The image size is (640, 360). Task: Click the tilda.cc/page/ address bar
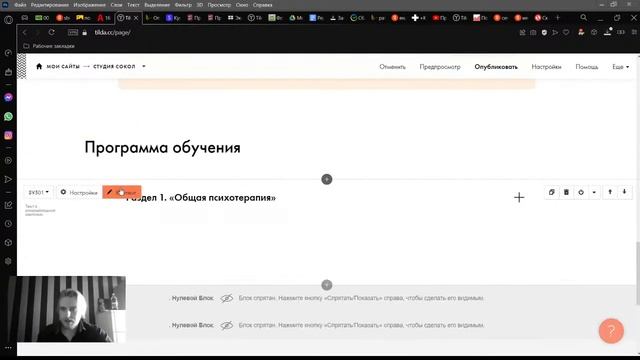tap(112, 32)
